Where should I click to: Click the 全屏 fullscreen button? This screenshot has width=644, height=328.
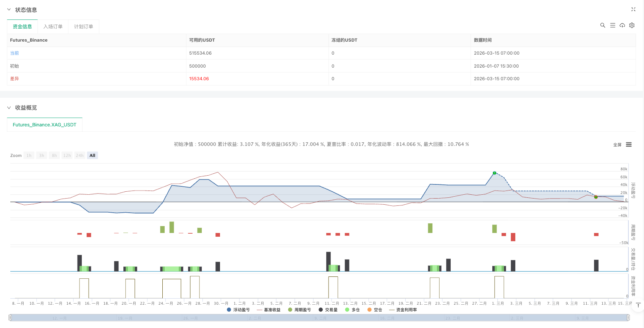[x=617, y=145]
